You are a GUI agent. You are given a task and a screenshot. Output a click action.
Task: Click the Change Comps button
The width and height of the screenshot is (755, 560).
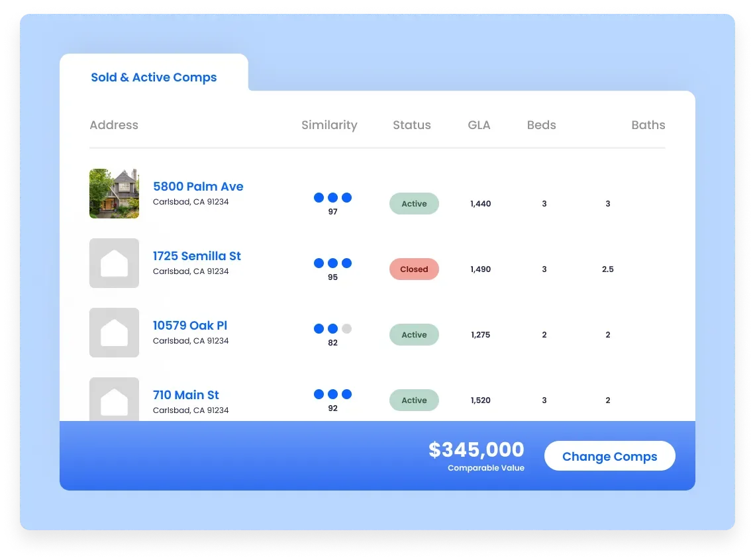point(609,455)
